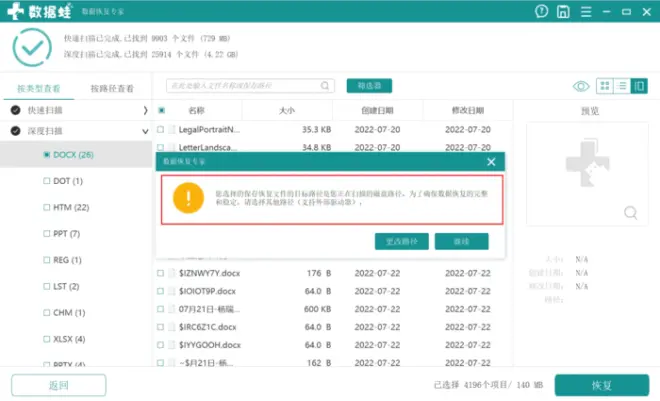This screenshot has height=401, width=660.
Task: Check the PPT (7) category
Action: click(47, 234)
